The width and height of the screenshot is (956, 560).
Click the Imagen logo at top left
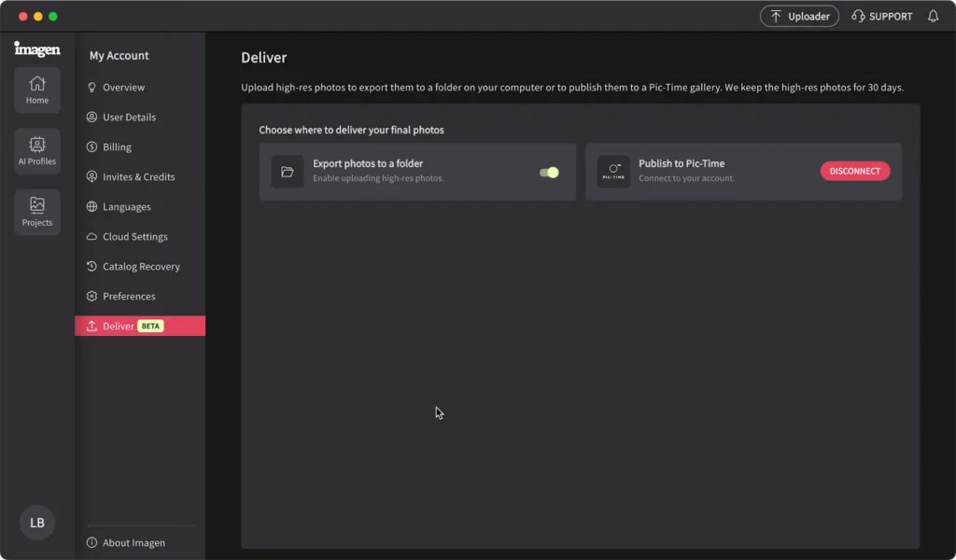point(37,49)
